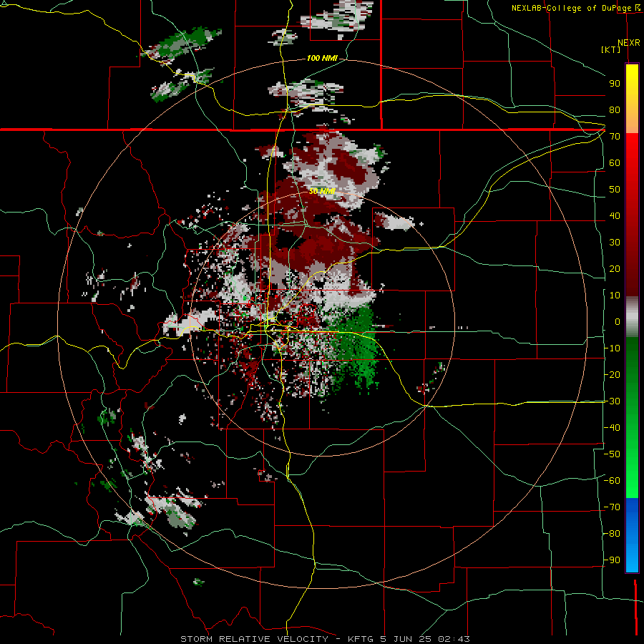Image resolution: width=644 pixels, height=644 pixels.
Task: Click the "-10" scale value
Action: 613,348
